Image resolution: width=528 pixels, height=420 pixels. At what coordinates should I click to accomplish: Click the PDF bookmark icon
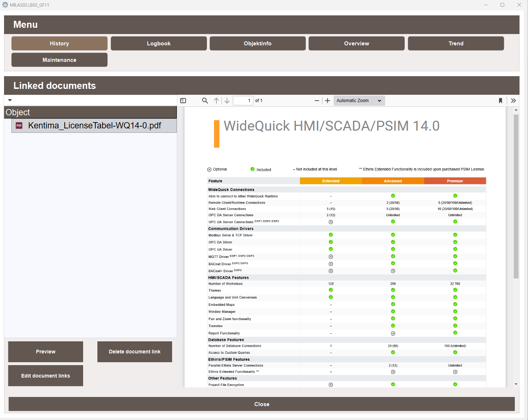click(501, 101)
